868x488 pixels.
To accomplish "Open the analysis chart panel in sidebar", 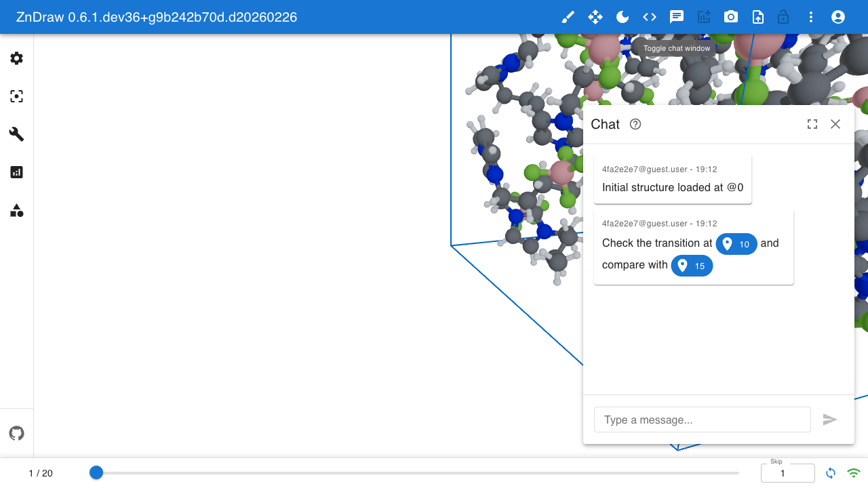I will coord(17,172).
